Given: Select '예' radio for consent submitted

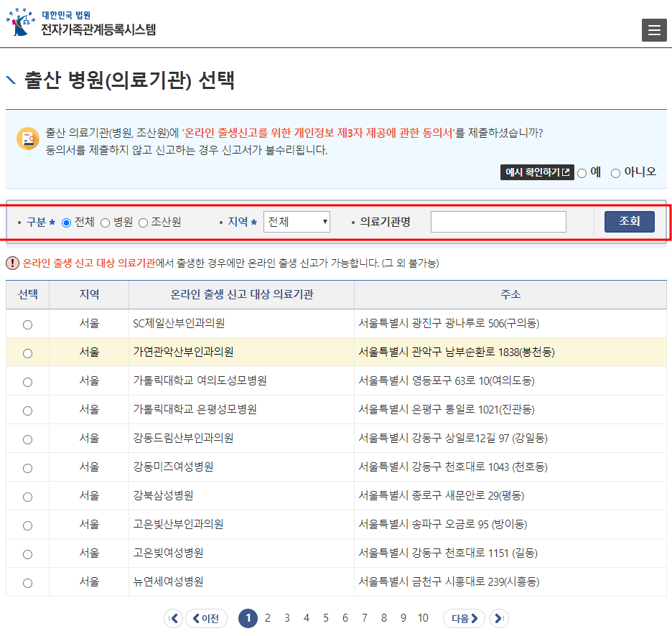Looking at the screenshot, I should (x=582, y=173).
